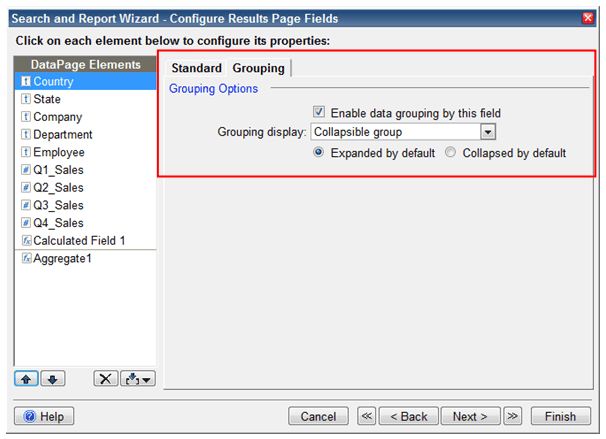Select Calculated Field 1 in the list
The image size is (606, 439).
(x=85, y=241)
